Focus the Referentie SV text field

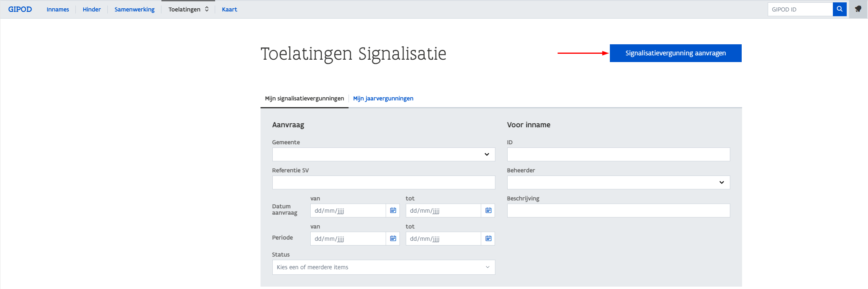coord(383,183)
